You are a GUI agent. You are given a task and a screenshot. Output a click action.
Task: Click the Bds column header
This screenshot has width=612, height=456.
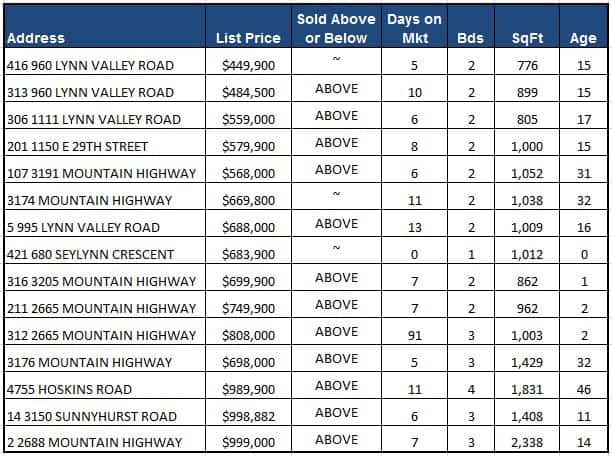468,38
